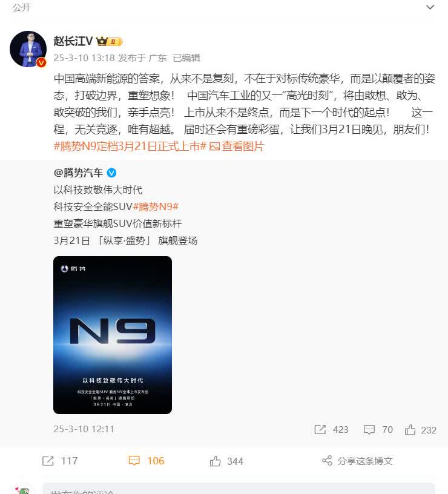Screen dimensions: 448x494
Task: Open the 赵长江V username link
Action: [73, 41]
